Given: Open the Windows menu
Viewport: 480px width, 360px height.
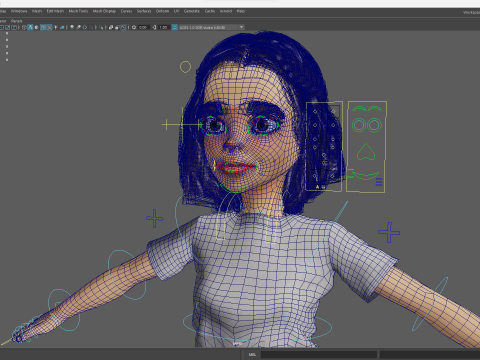Looking at the screenshot, I should click(x=19, y=11).
